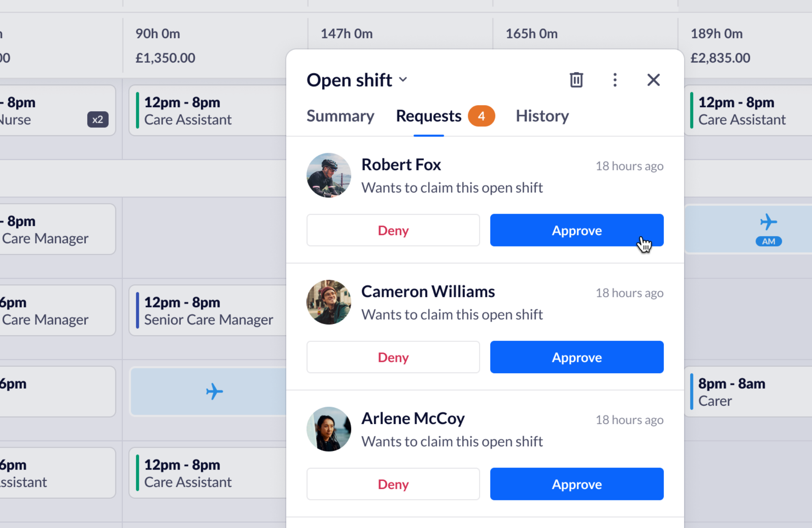Image resolution: width=812 pixels, height=528 pixels.
Task: Open the 12pm - 8pm Senior Care Manager shift
Action: (207, 311)
